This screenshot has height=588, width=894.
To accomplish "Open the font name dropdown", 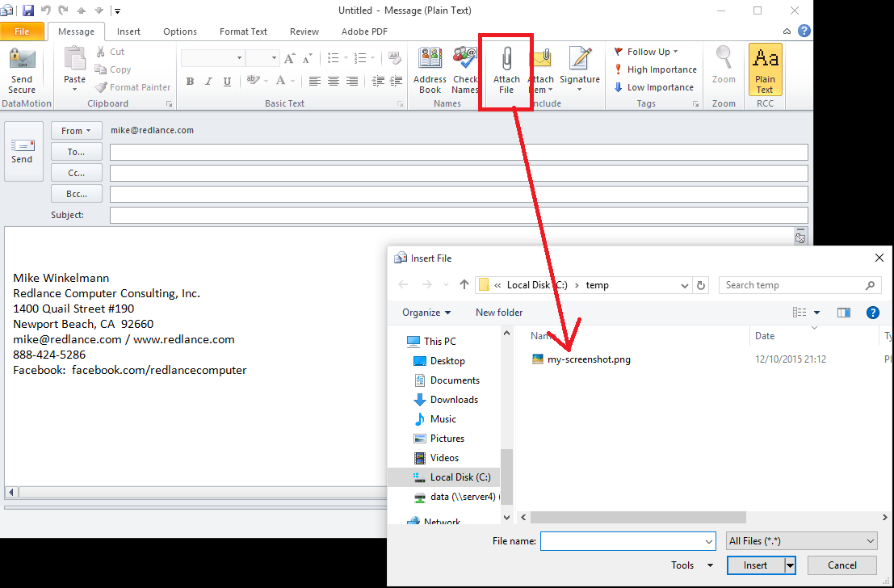I will click(x=240, y=57).
